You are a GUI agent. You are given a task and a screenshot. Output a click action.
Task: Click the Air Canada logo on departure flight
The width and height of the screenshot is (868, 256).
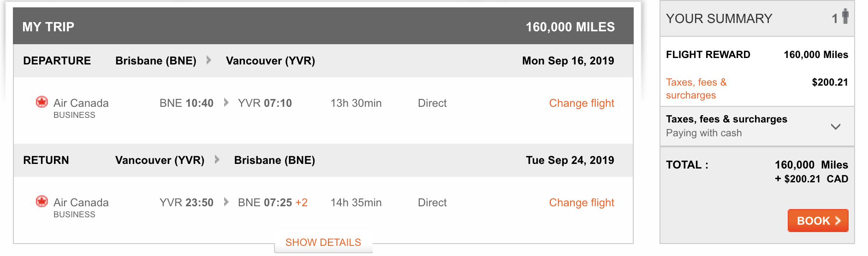[42, 102]
